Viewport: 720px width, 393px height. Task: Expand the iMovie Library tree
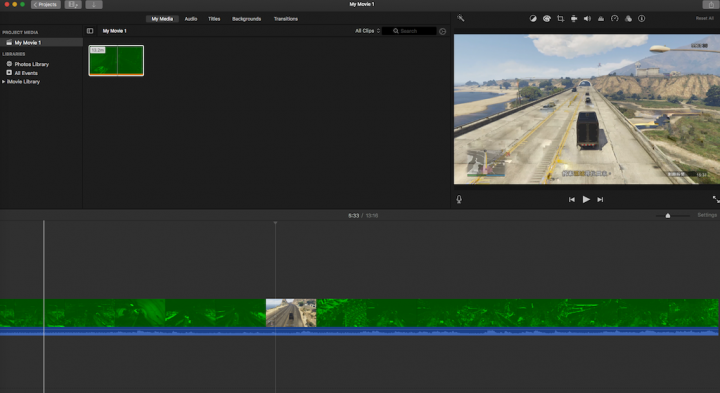click(4, 82)
